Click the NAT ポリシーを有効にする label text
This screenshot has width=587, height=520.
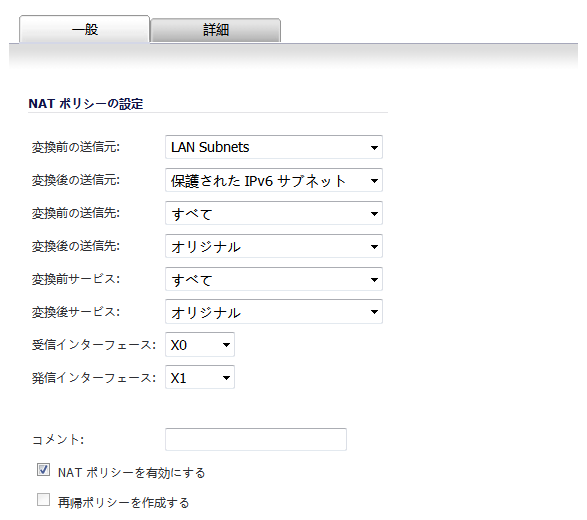[x=131, y=472]
